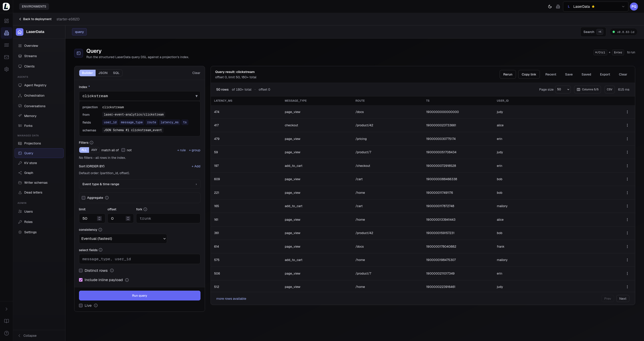Open row menu for latency 609 row
The height and width of the screenshot is (341, 644).
click(627, 179)
